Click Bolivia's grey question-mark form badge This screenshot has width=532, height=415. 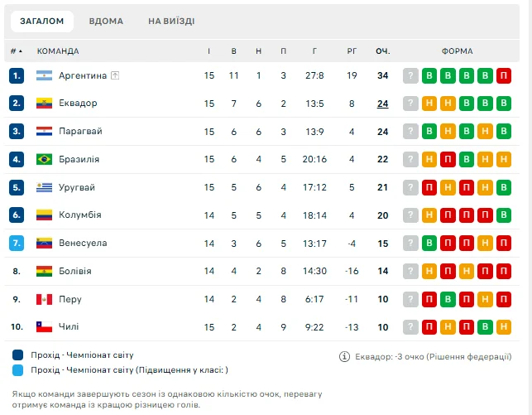point(410,271)
